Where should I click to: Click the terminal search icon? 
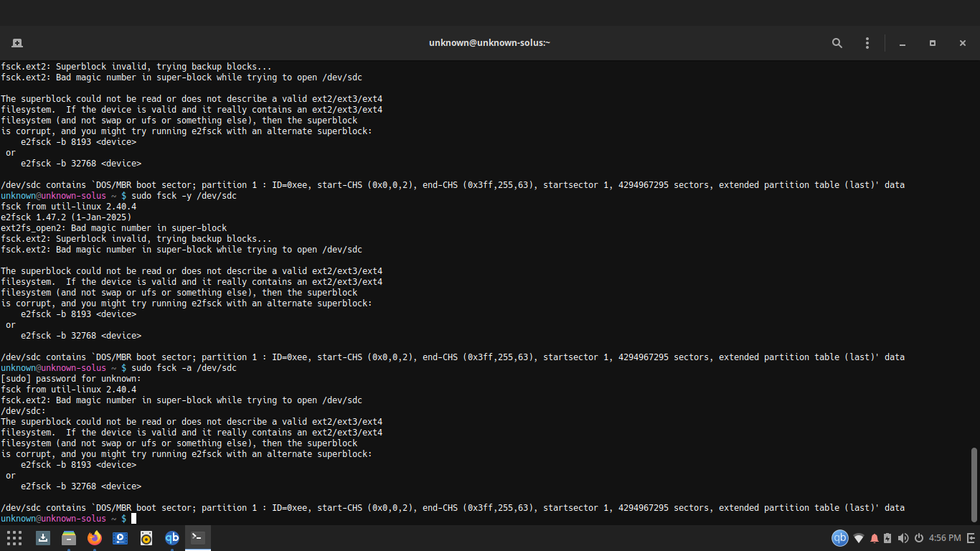(837, 43)
